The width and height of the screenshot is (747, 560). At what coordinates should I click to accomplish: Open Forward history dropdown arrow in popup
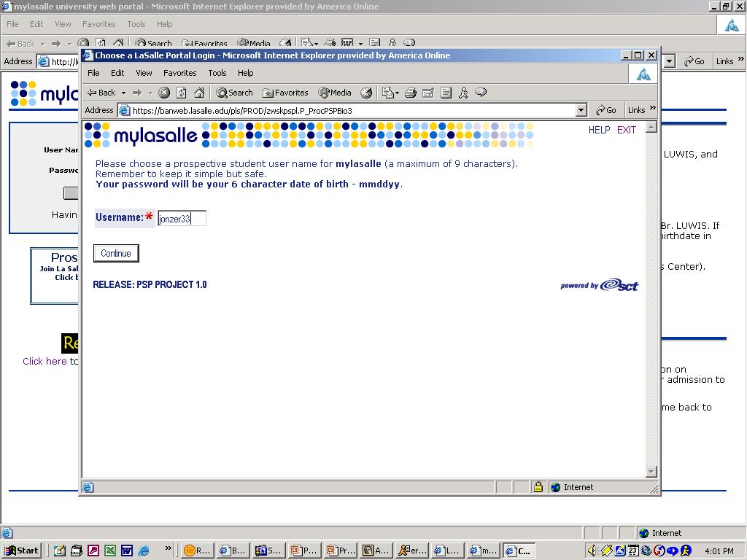click(x=150, y=93)
